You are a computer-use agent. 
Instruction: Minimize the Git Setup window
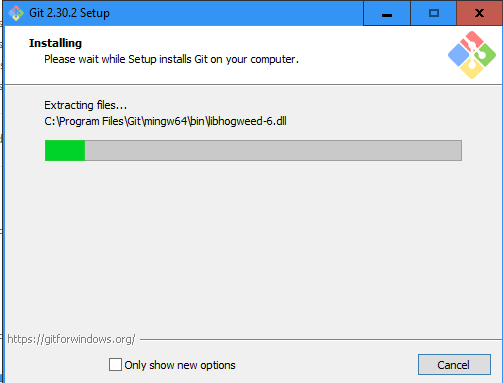(x=387, y=13)
